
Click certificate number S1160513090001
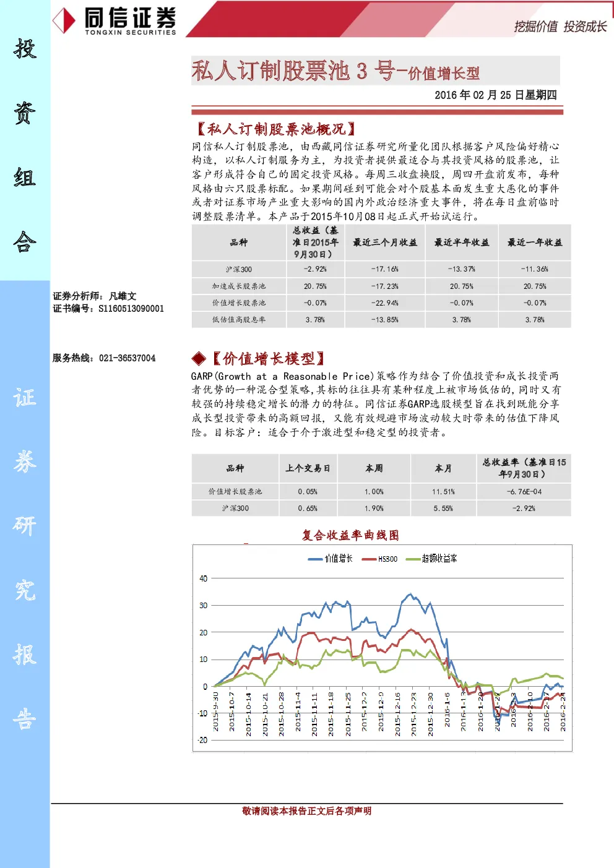click(x=131, y=309)
